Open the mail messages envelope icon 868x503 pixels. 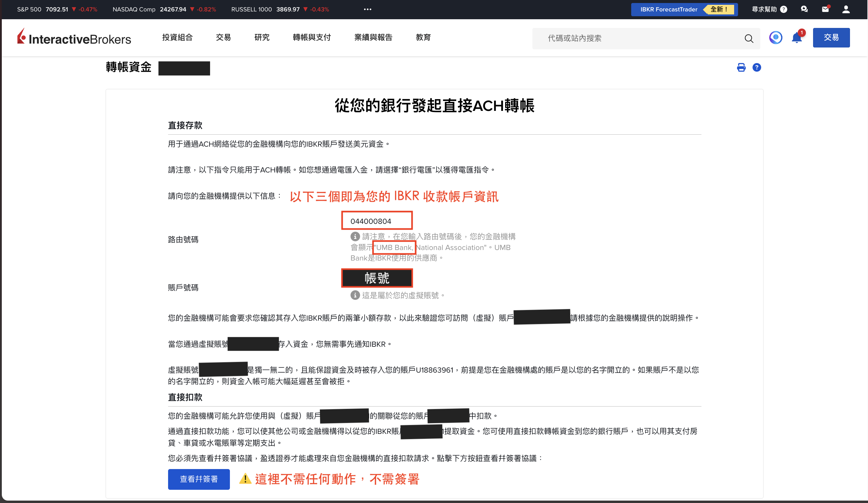[825, 9]
